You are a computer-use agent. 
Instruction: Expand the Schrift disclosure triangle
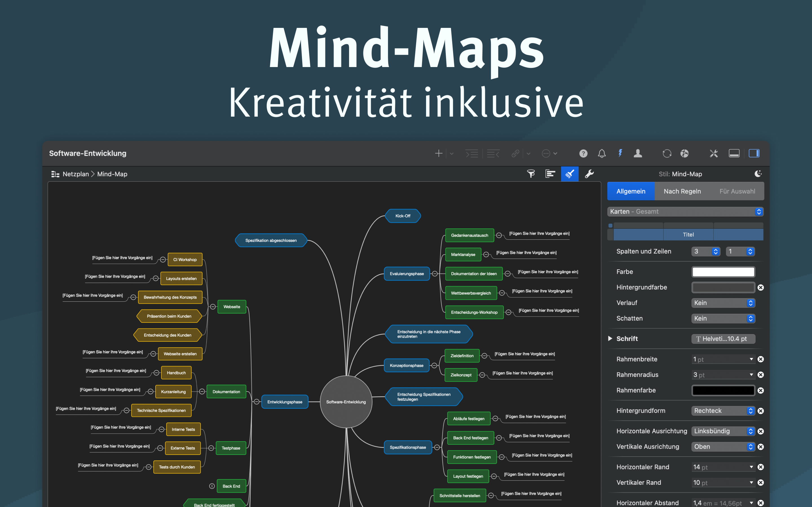point(610,338)
